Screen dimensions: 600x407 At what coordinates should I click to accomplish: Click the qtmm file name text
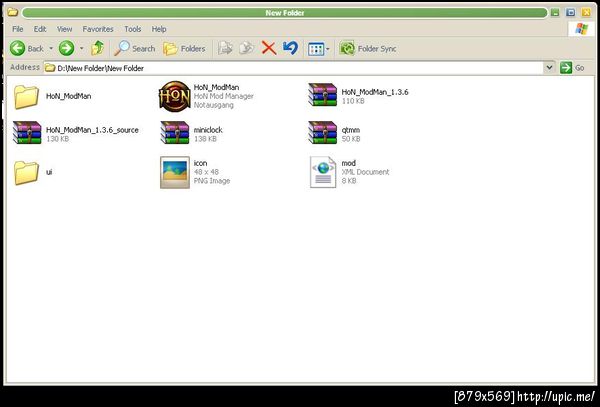(351, 130)
